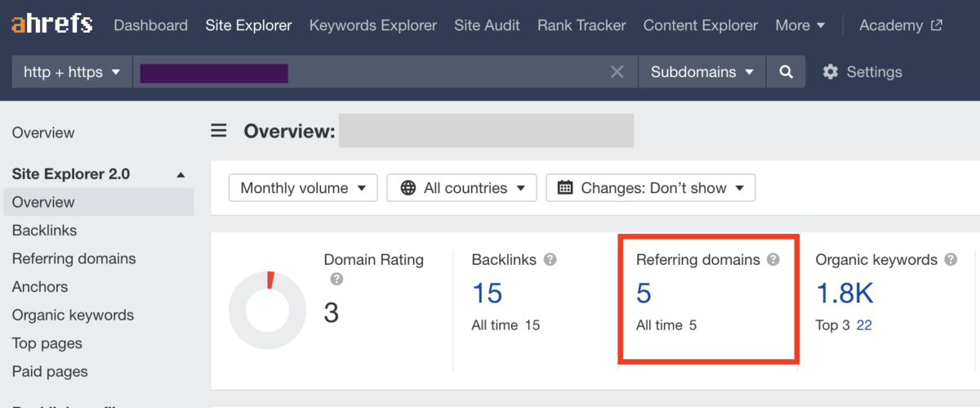The height and width of the screenshot is (408, 980).
Task: Open the Academy external link
Action: tap(901, 25)
